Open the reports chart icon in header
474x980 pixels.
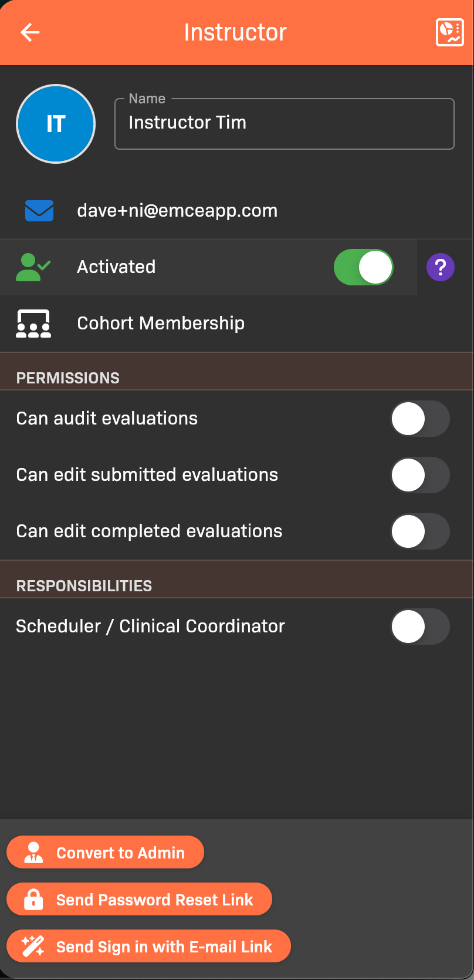point(449,32)
